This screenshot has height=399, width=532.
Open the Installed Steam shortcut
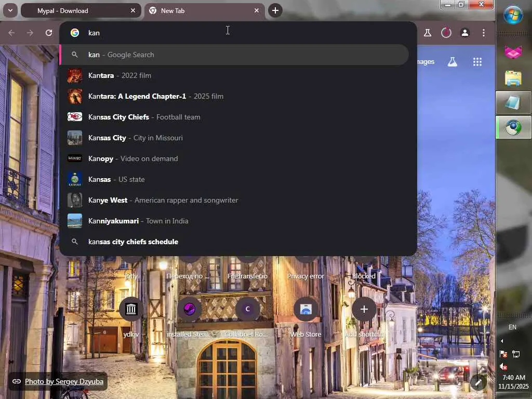(189, 309)
